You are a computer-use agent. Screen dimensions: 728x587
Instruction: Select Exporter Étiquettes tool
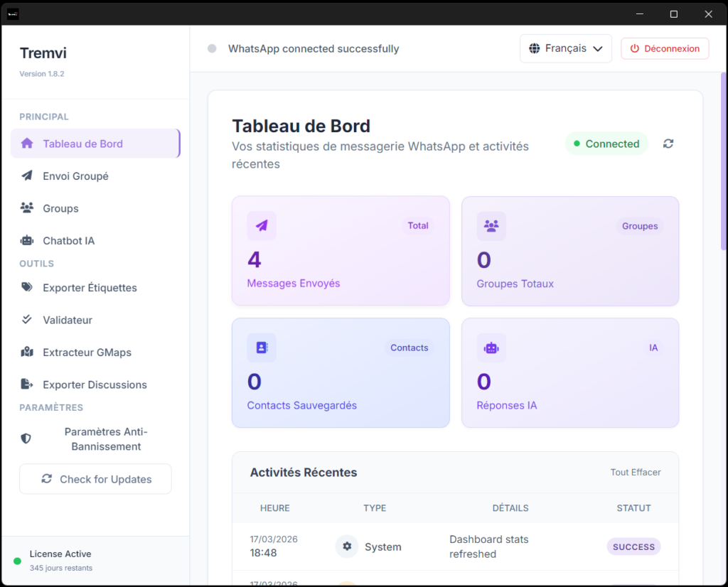click(x=90, y=288)
